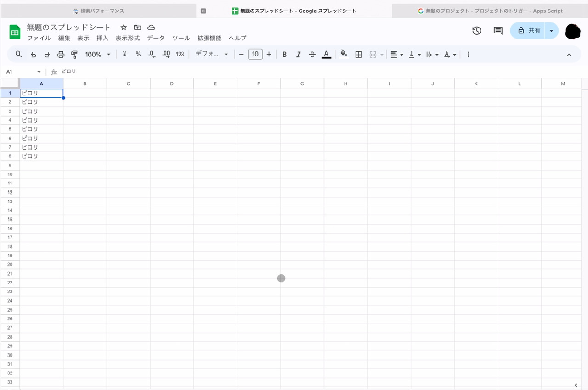Collapse the menus with the chevron

coord(569,55)
